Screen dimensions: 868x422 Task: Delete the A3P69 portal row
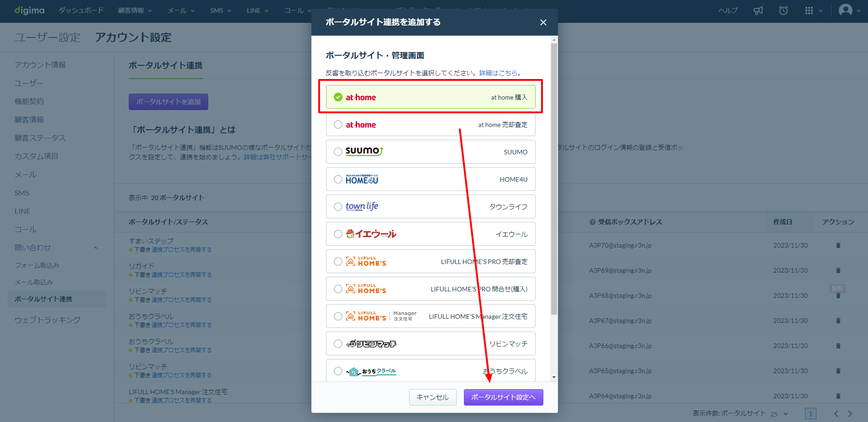[838, 270]
